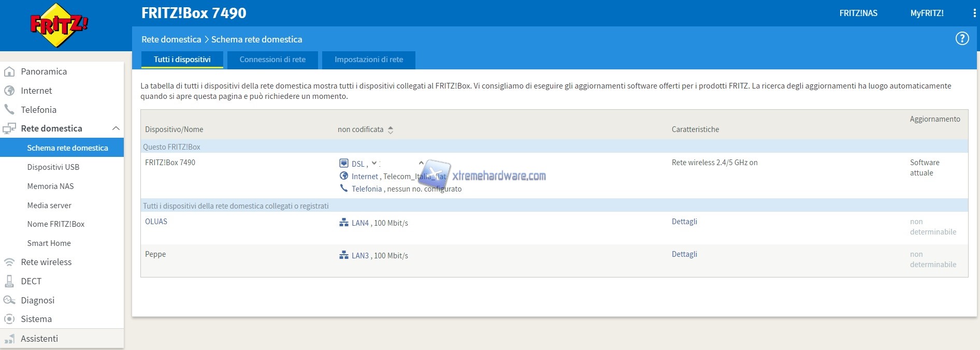Open the OLUAS device link

point(156,222)
